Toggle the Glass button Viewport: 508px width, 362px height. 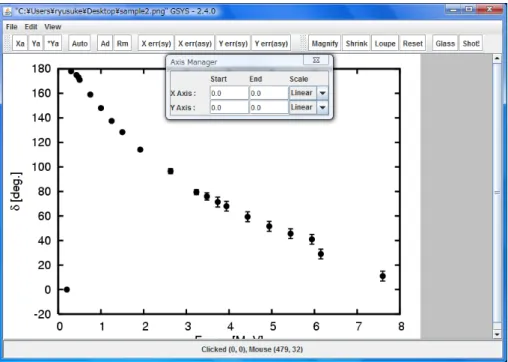(x=445, y=43)
